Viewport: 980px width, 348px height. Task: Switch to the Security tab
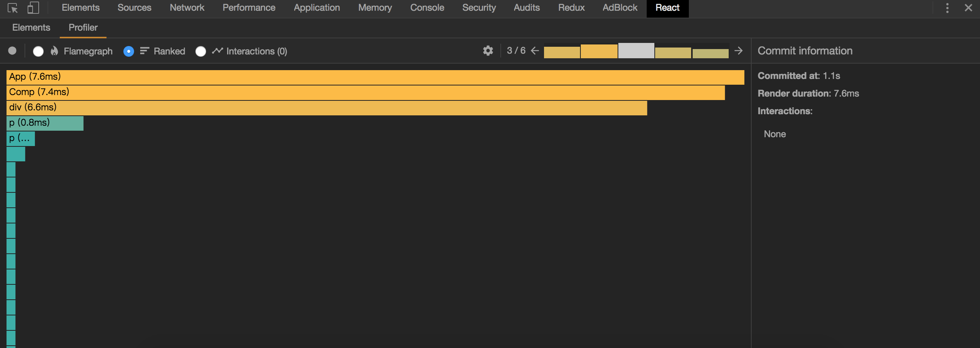tap(479, 8)
